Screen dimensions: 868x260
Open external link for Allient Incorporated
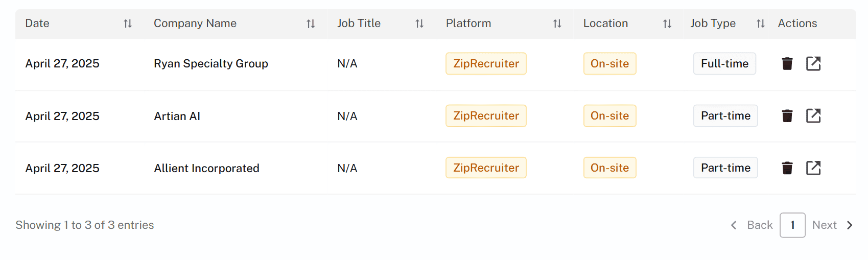tap(813, 168)
